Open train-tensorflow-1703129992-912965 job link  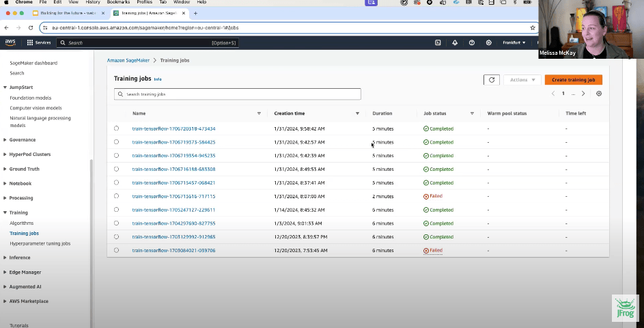click(173, 236)
